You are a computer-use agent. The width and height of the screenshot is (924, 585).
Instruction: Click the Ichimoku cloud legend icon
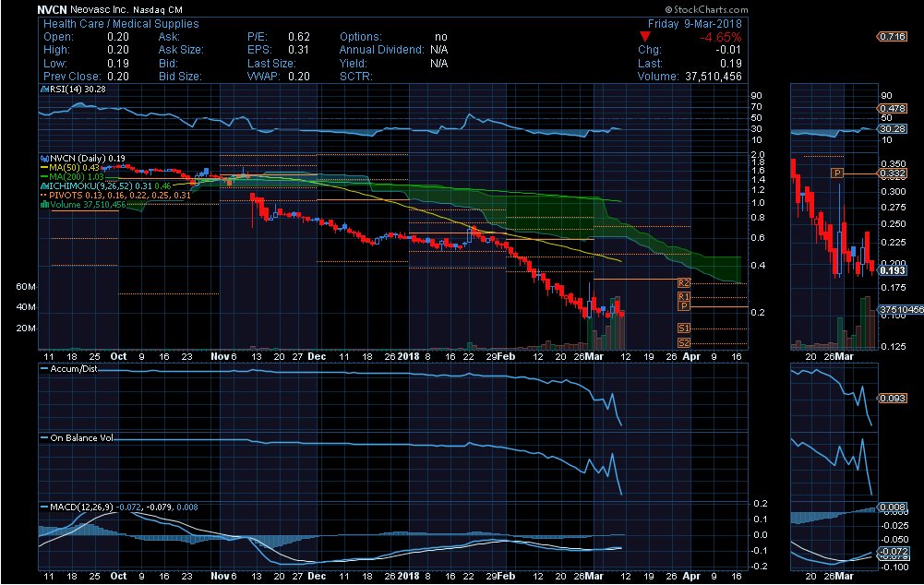[x=44, y=186]
